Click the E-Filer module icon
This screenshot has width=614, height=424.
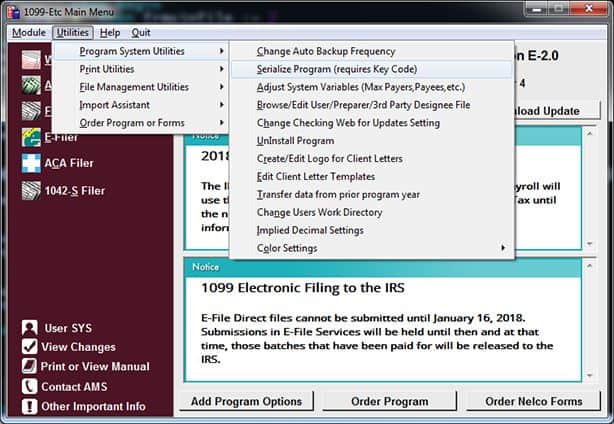click(31, 137)
